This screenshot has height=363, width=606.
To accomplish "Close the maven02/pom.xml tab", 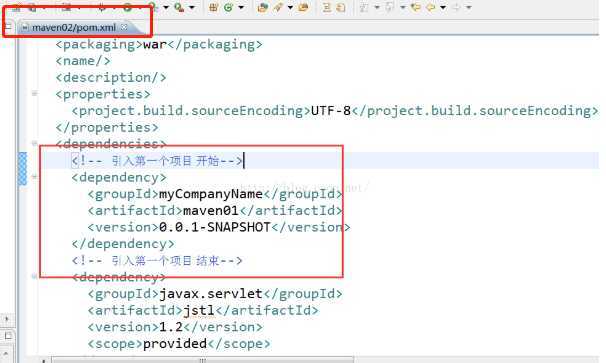I will click(x=124, y=27).
